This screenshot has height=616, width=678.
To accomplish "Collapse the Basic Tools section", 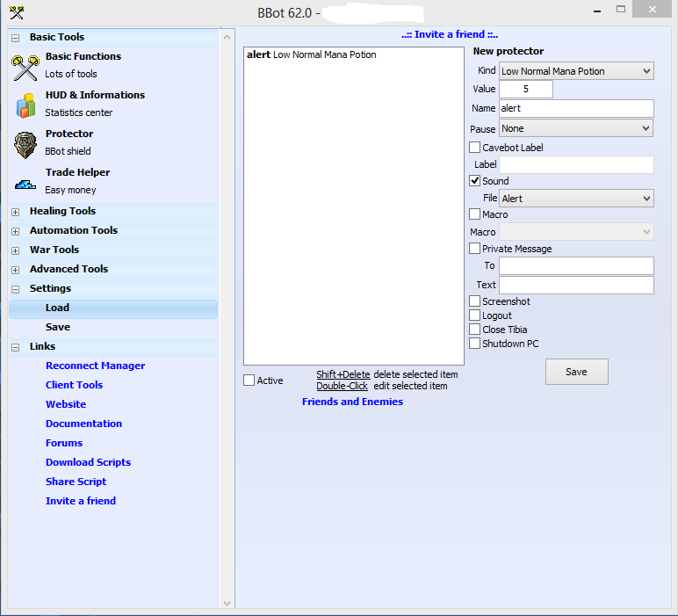I will point(16,38).
